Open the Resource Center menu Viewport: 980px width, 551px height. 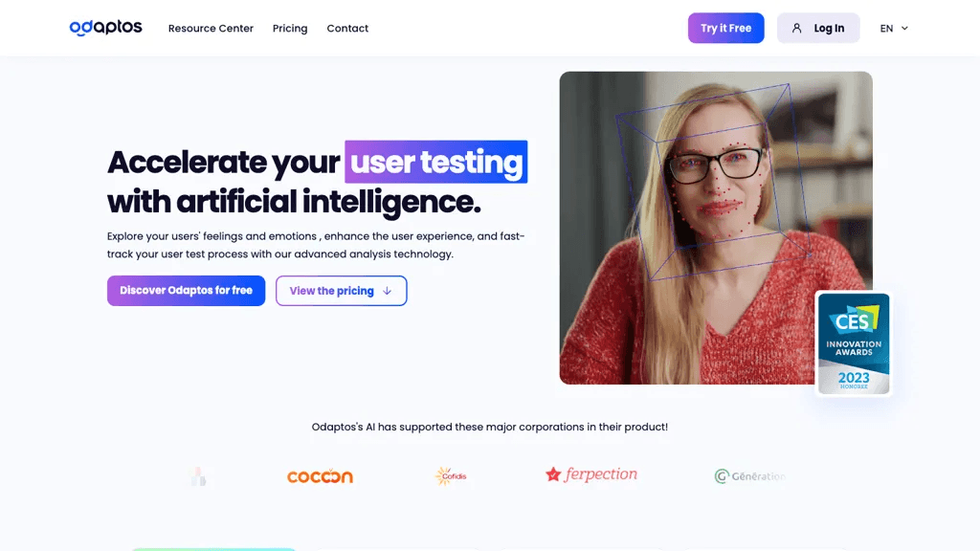[x=211, y=28]
